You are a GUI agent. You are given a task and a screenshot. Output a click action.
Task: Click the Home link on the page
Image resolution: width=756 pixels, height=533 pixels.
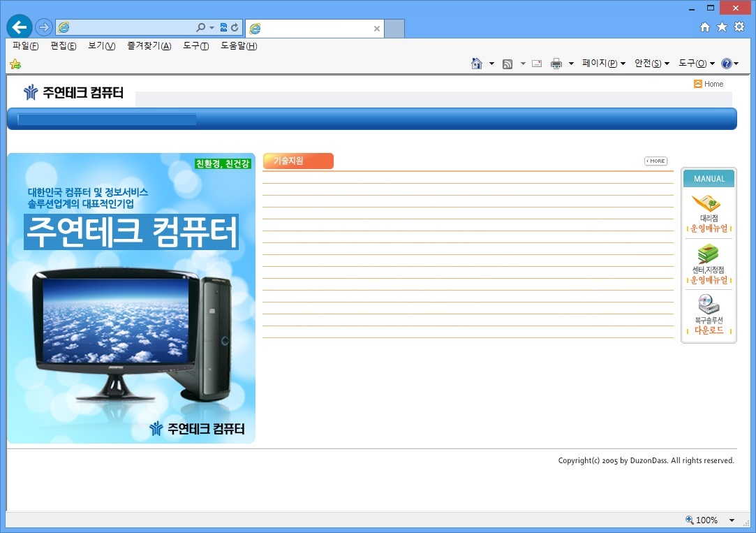coord(709,84)
